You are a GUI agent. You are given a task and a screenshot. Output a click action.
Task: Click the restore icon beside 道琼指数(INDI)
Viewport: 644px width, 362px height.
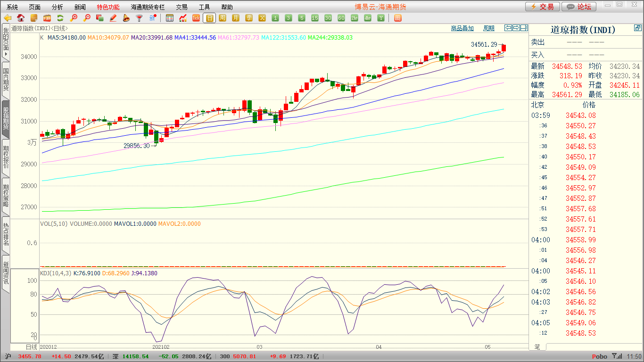(638, 28)
